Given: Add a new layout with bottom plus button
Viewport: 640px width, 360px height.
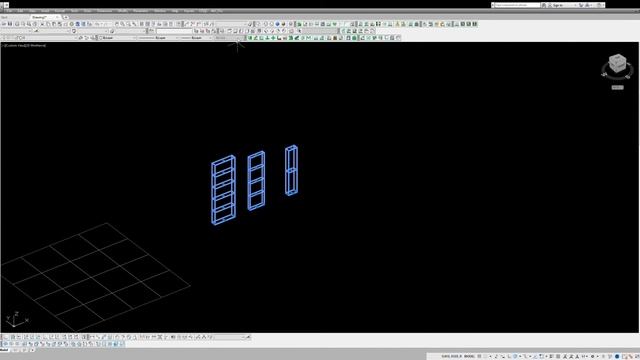Looking at the screenshot, I should coord(32,350).
